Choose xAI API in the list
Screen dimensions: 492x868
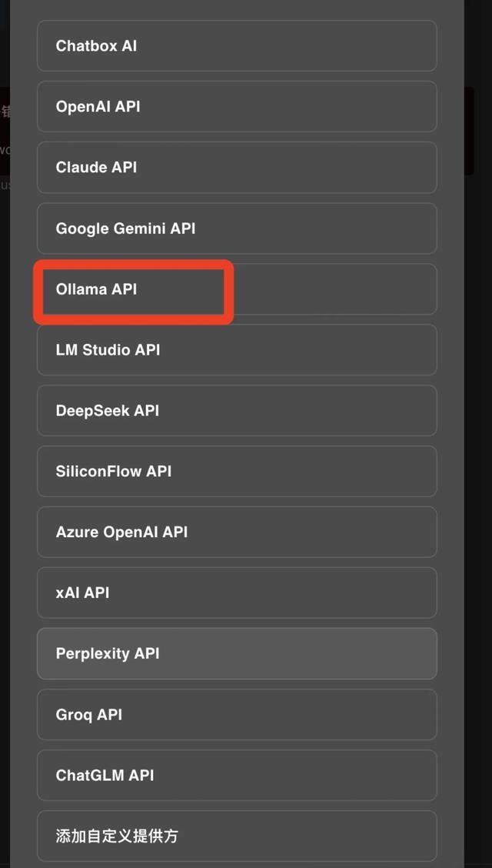click(237, 593)
